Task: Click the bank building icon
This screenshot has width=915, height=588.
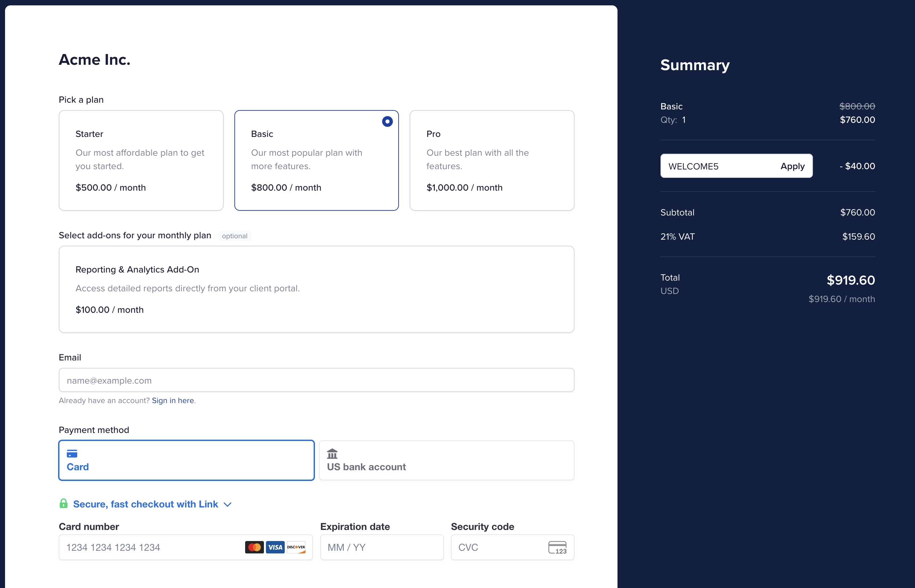Action: [x=332, y=454]
